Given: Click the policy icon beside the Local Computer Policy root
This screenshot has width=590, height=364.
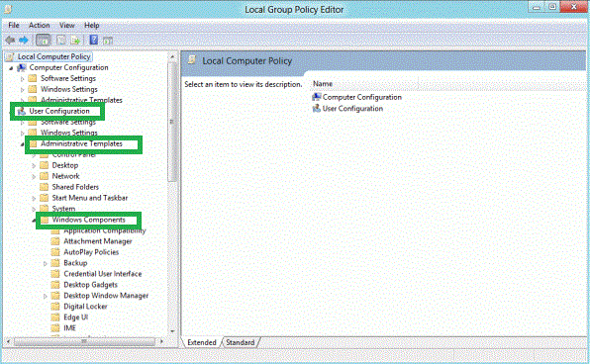Looking at the screenshot, I should tap(10, 56).
